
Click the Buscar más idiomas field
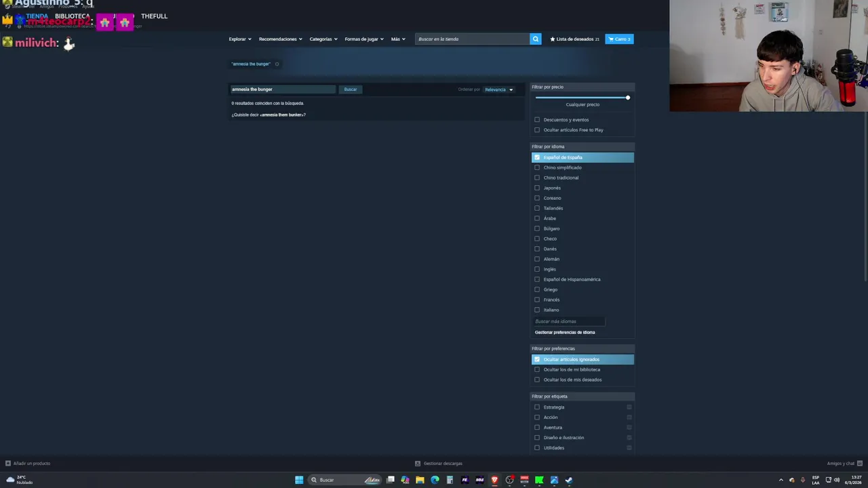(x=568, y=321)
